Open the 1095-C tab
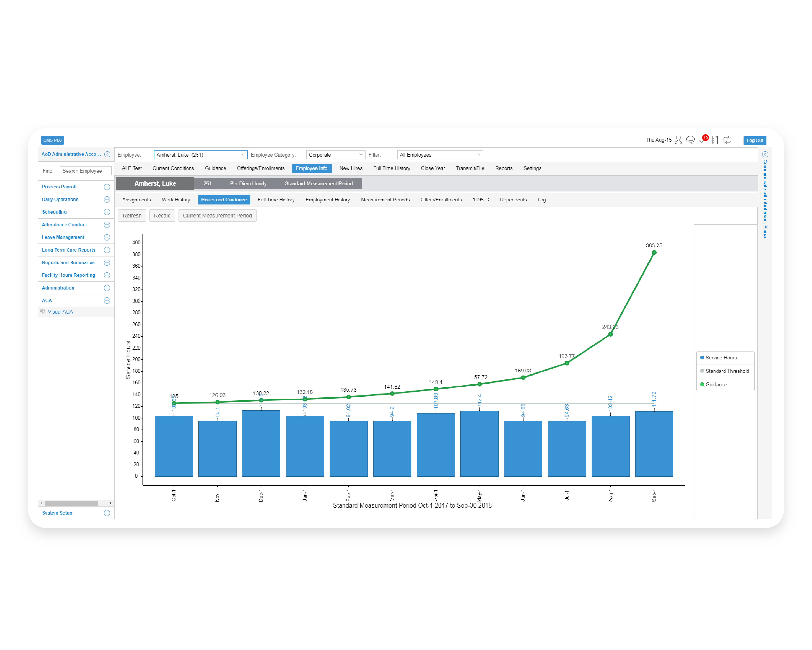Screen dimensions: 812x650 [481, 200]
